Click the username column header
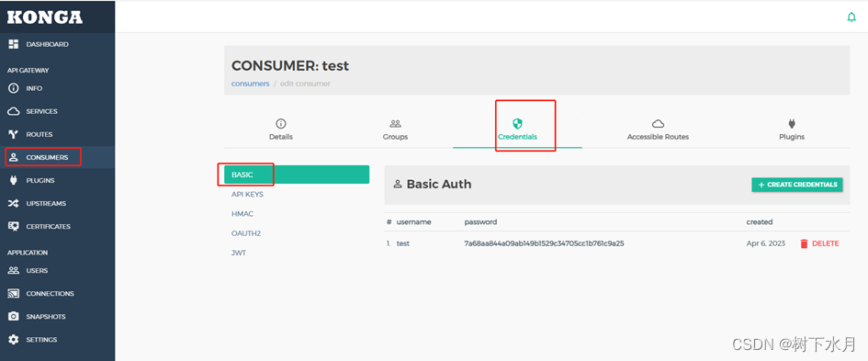The image size is (868, 361). click(x=413, y=222)
